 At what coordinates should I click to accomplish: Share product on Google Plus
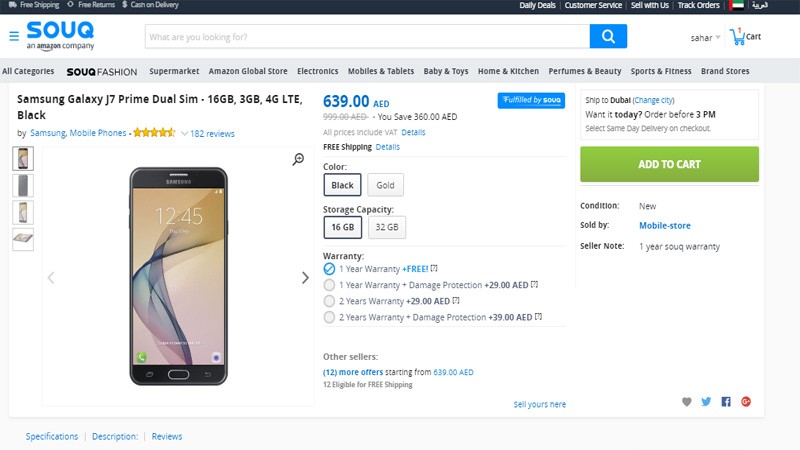pos(746,402)
